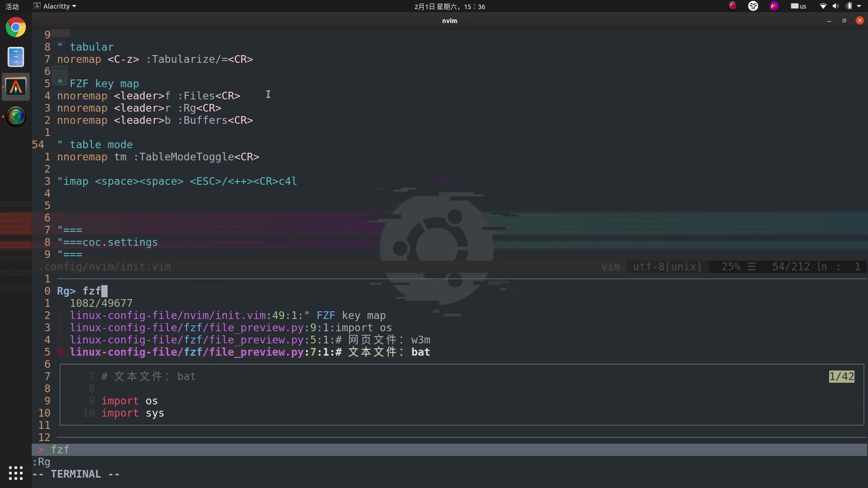Open the date and time calendar menu
The height and width of the screenshot is (488, 868).
(x=449, y=6)
